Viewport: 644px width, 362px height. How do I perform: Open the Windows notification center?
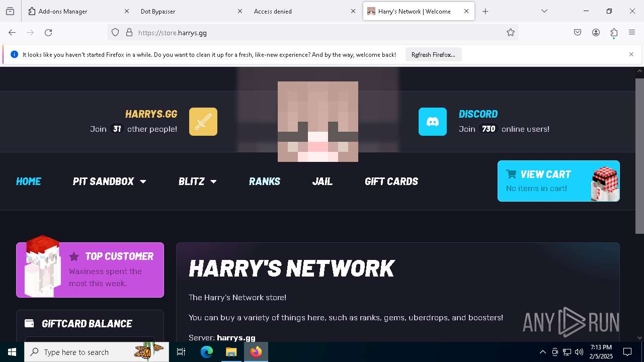point(627,352)
